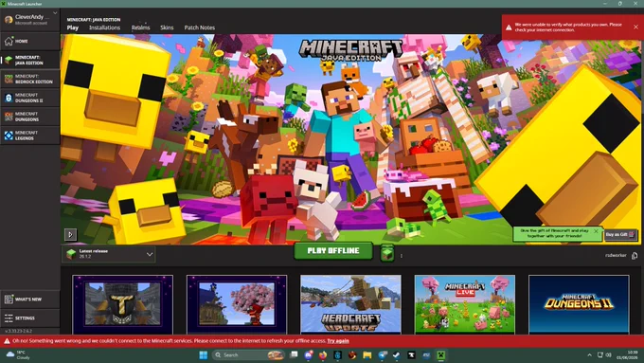Click the Minecraft Launcher taskbar icon

pyautogui.click(x=440, y=354)
